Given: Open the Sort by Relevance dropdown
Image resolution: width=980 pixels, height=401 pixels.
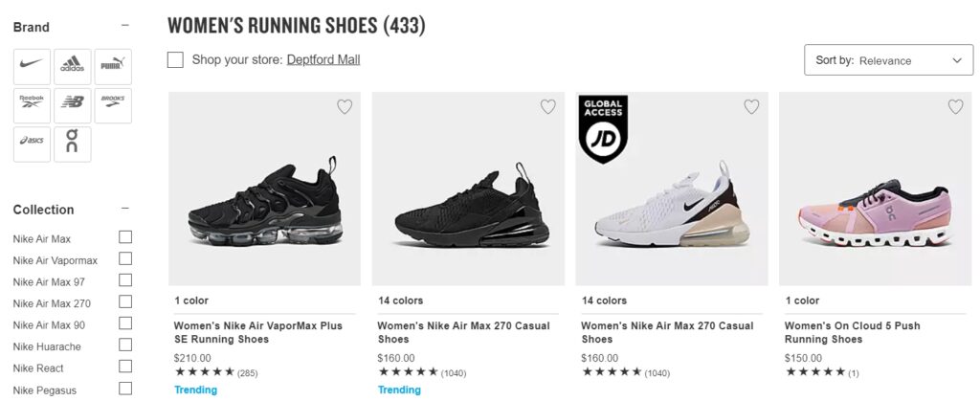Looking at the screenshot, I should tap(889, 60).
